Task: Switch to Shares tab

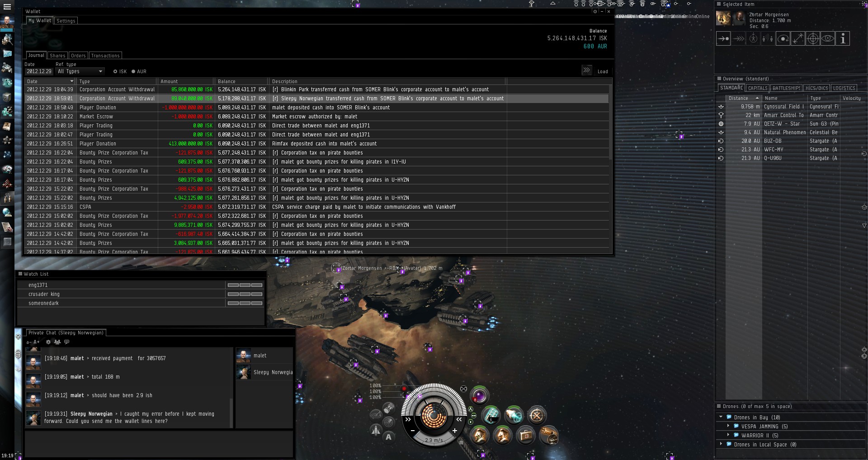Action: click(x=58, y=56)
